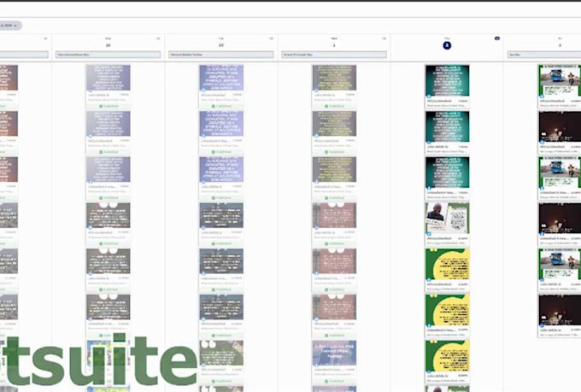Image resolution: width=581 pixels, height=392 pixels.
Task: Open Monday's third gray-blue text post
Action: [109, 178]
